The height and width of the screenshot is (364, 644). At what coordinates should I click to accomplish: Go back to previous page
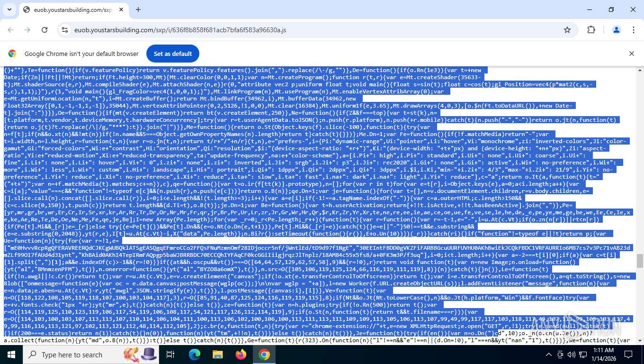tap(10, 30)
